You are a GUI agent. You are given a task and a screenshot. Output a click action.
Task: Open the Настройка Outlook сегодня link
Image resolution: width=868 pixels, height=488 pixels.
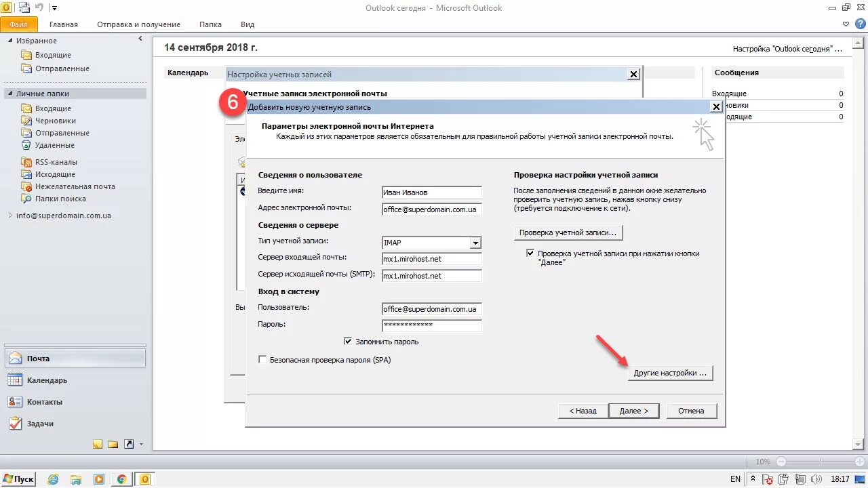pos(787,49)
